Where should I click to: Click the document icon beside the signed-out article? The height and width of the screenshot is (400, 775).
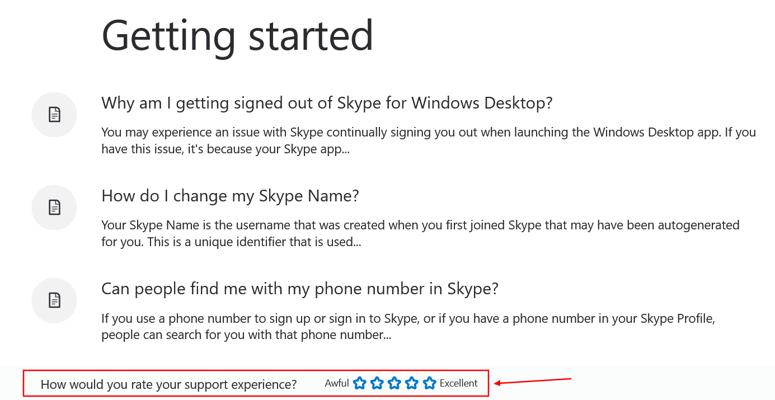55,115
